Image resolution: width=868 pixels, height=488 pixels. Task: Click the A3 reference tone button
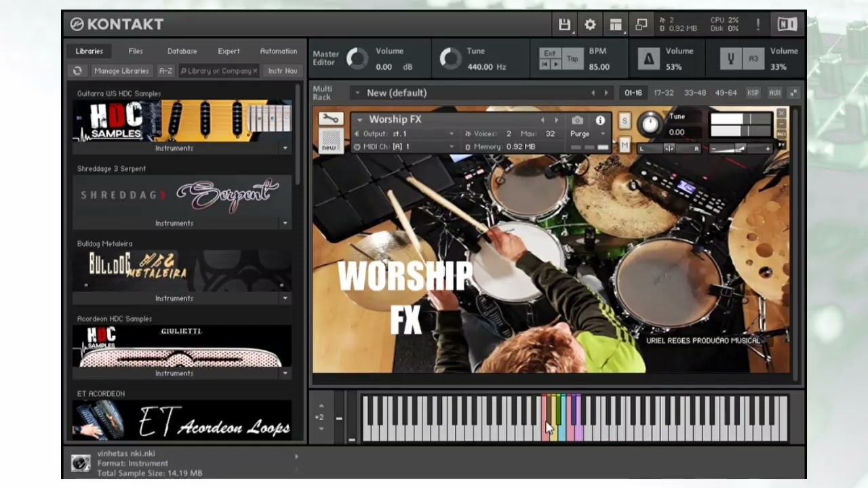753,59
